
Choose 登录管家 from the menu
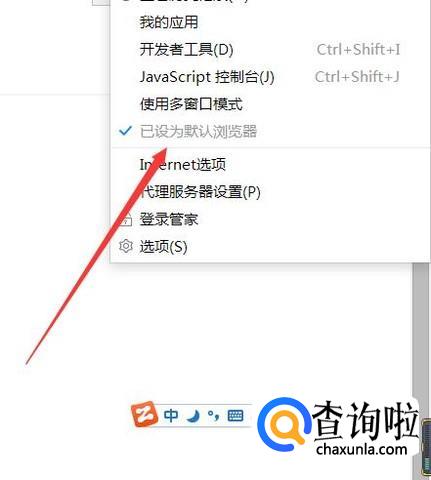click(x=270, y=219)
